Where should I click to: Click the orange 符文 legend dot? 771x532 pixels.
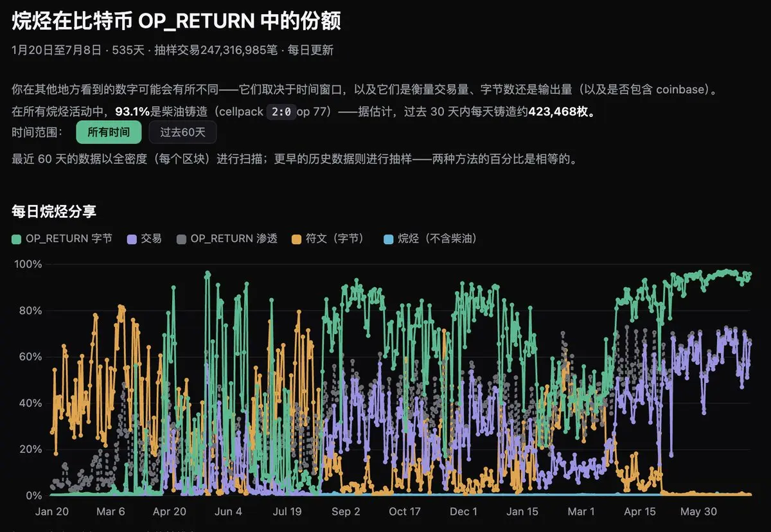[296, 239]
